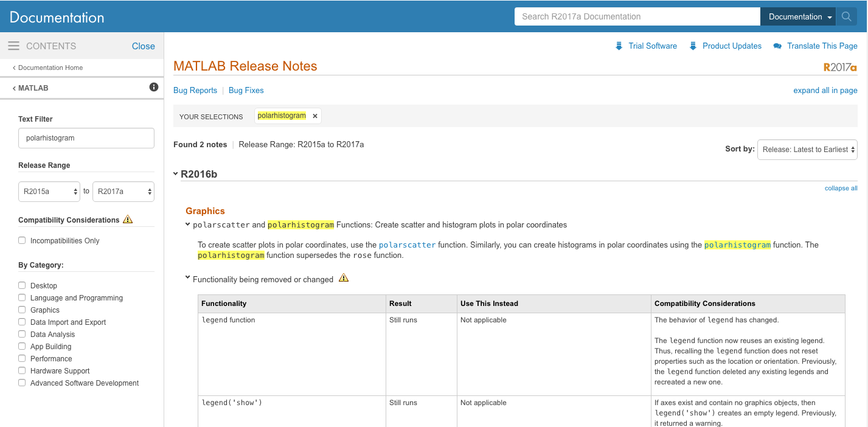
Task: Click the Translate This Page chat icon
Action: coord(777,46)
